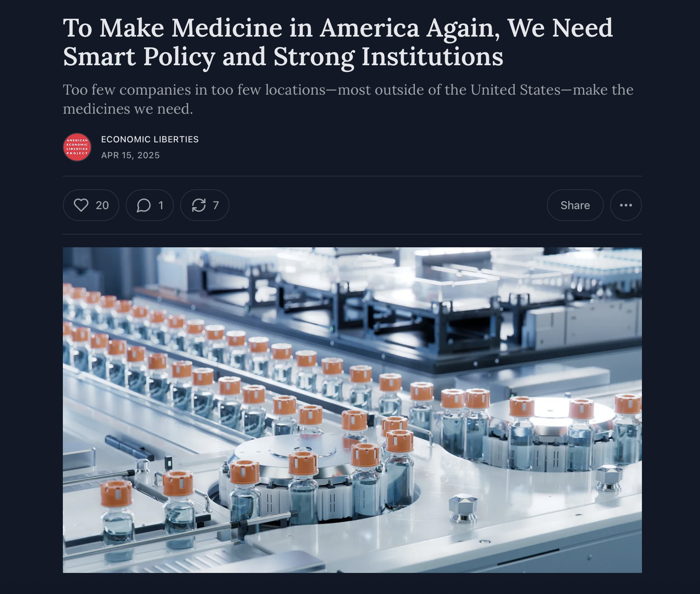The image size is (700, 594).
Task: Click the words "Smart Policy" in the title
Action: [x=139, y=56]
